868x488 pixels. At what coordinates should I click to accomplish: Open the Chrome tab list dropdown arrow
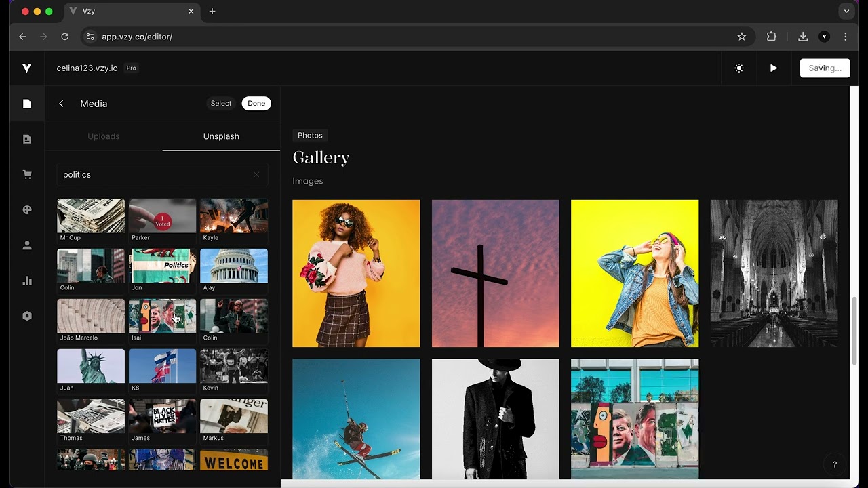click(x=846, y=12)
